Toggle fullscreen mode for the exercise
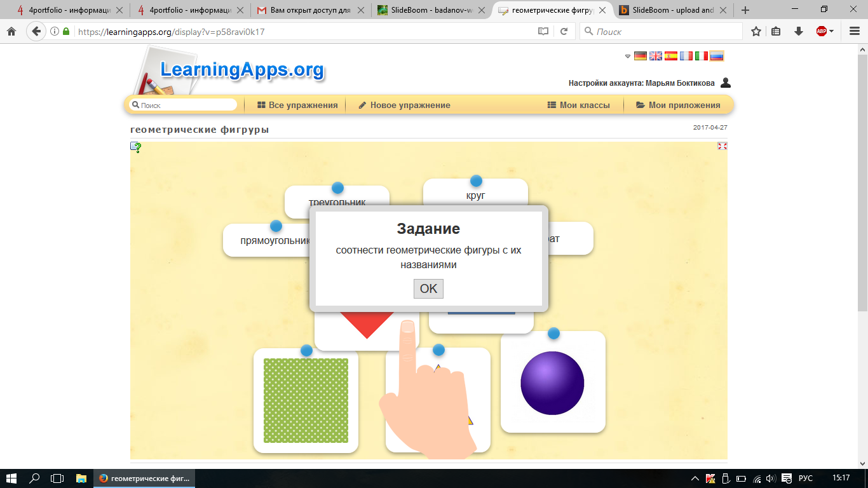Viewport: 868px width, 488px height. click(722, 146)
